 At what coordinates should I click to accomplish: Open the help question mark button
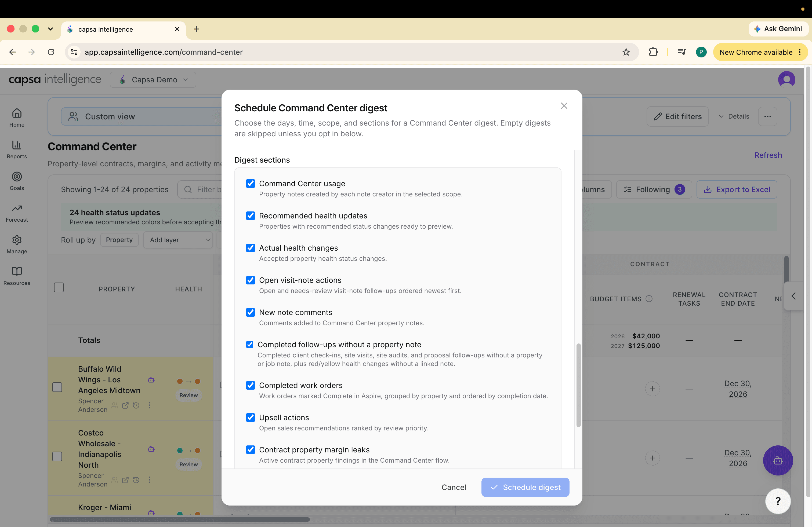(x=778, y=501)
